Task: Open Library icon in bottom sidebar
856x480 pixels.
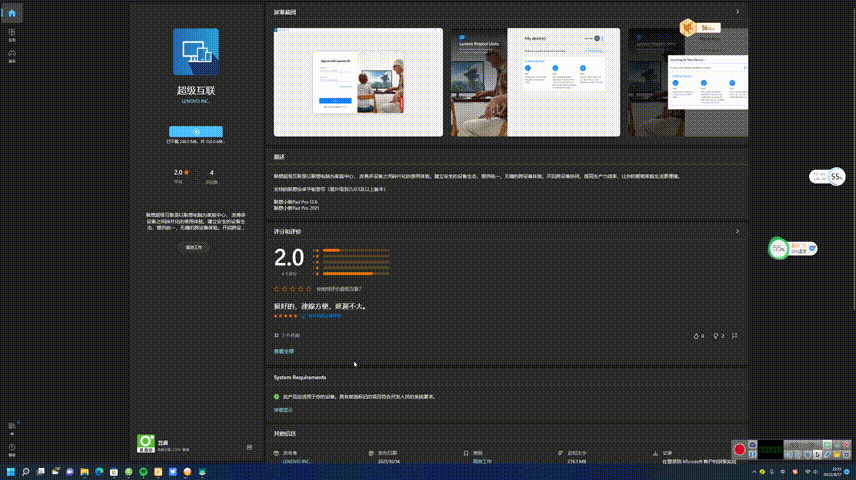Action: click(x=12, y=427)
